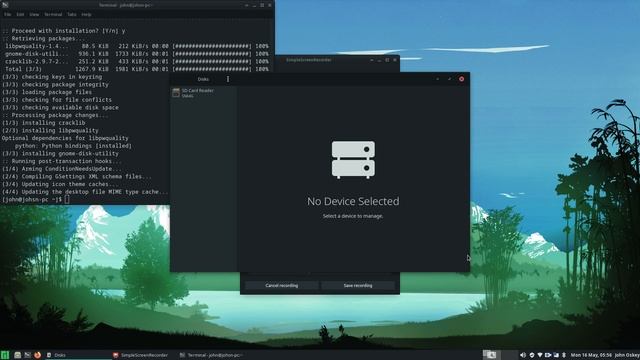Switch to Terminal window in taskbar

point(211,355)
